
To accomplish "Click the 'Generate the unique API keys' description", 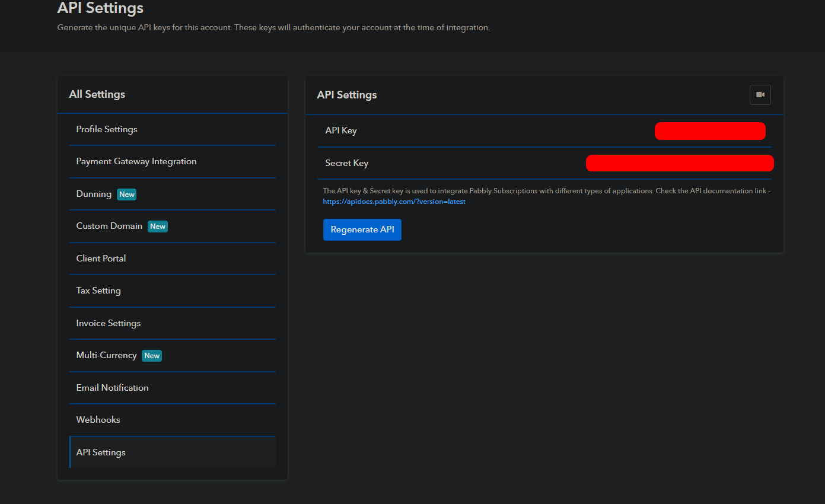I will point(273,27).
